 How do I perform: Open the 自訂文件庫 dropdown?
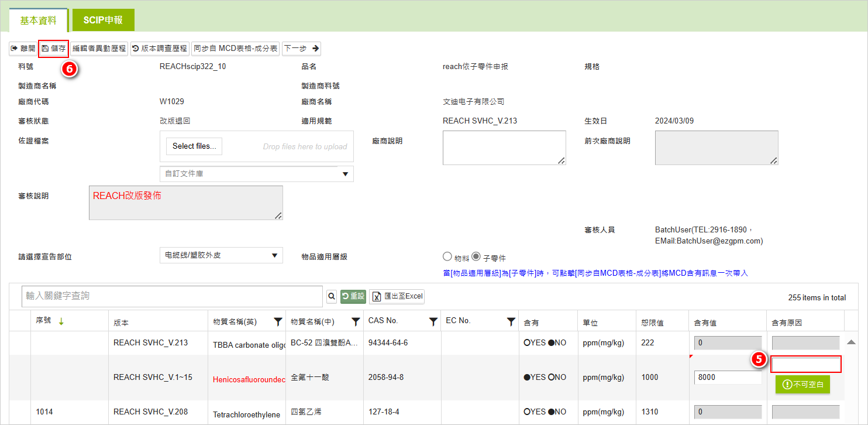pos(257,174)
